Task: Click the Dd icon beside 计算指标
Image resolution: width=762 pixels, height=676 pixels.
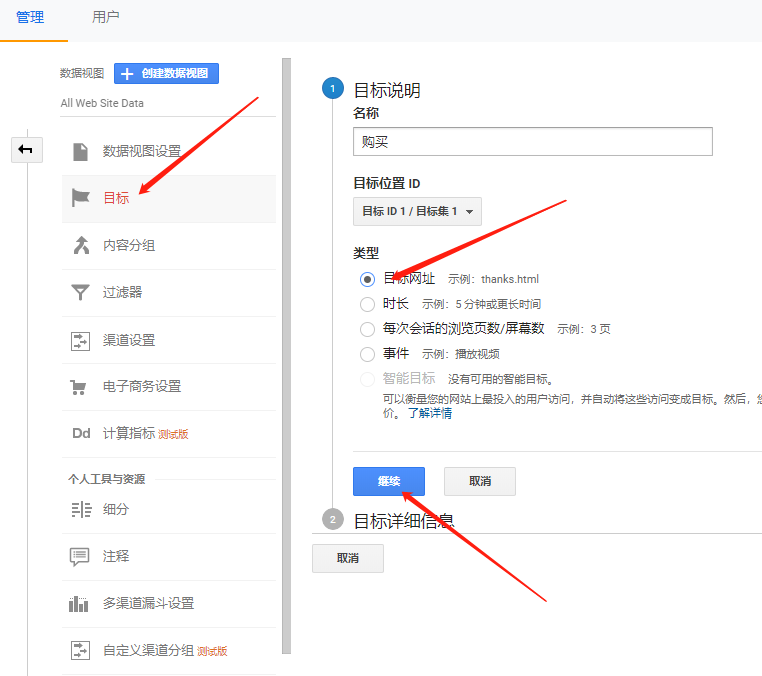Action: [81, 433]
